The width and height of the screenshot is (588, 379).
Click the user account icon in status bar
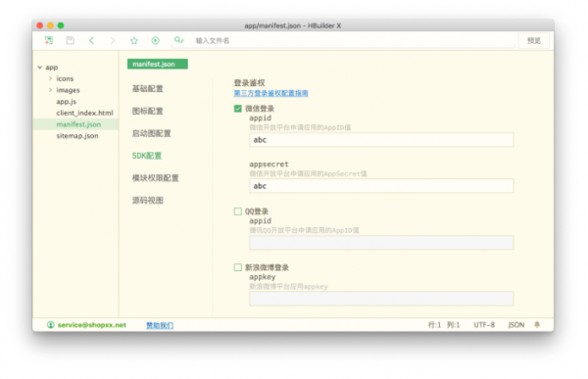pos(50,324)
